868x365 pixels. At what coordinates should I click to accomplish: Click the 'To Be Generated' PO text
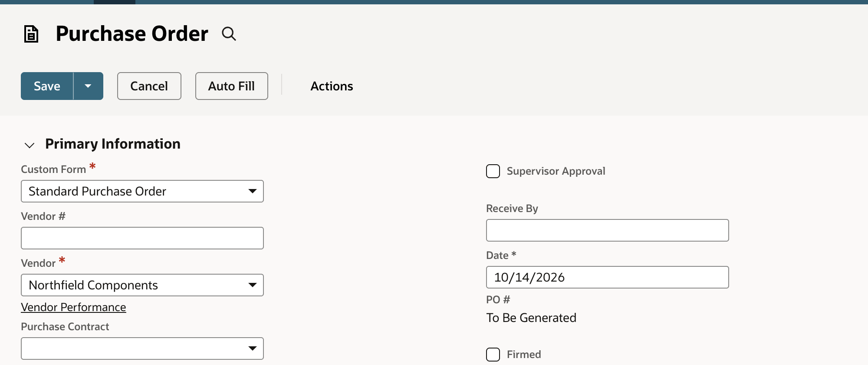pos(531,318)
